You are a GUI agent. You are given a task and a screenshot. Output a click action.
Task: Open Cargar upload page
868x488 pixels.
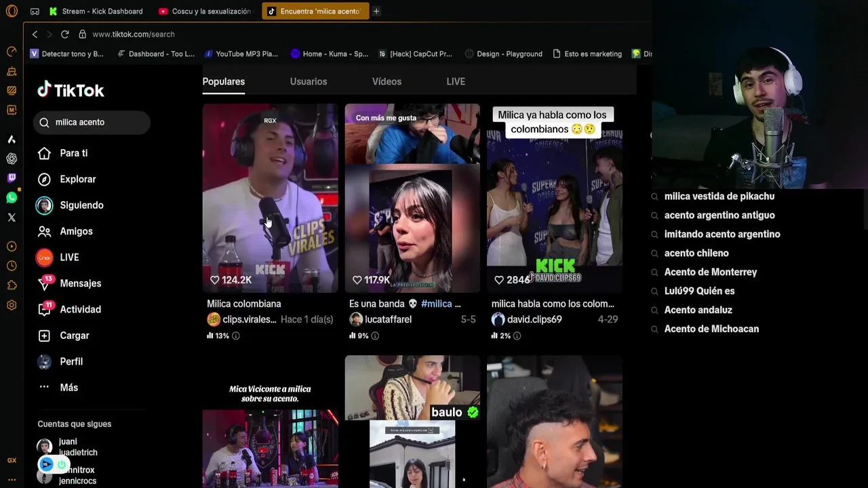(x=63, y=335)
